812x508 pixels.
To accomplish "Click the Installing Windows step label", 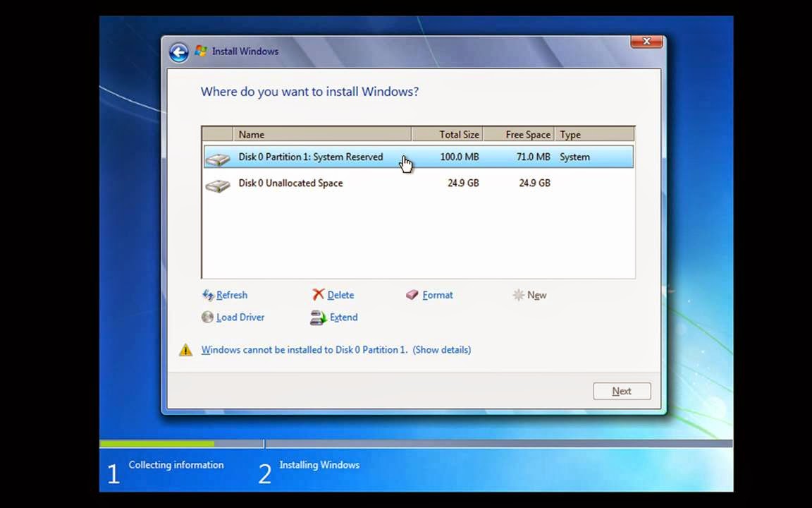I will [319, 465].
